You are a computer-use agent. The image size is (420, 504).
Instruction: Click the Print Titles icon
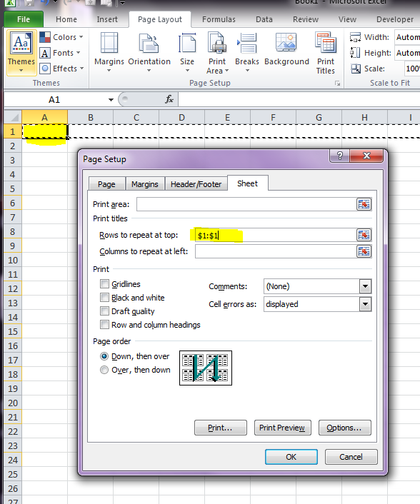pyautogui.click(x=326, y=42)
